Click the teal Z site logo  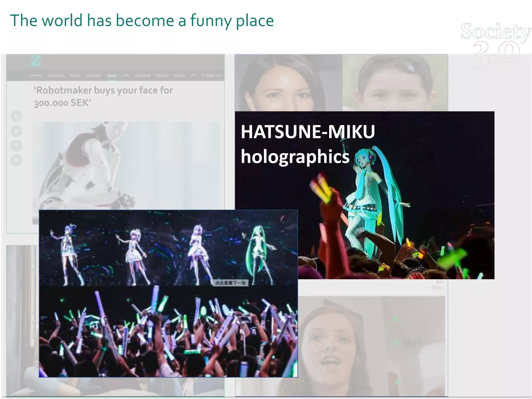36,61
